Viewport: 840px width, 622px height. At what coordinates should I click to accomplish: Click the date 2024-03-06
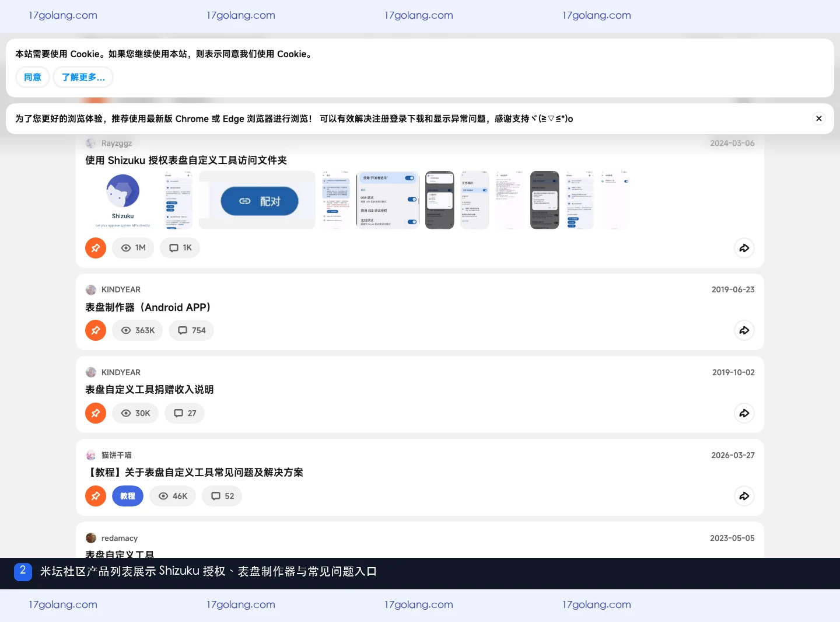pos(732,144)
